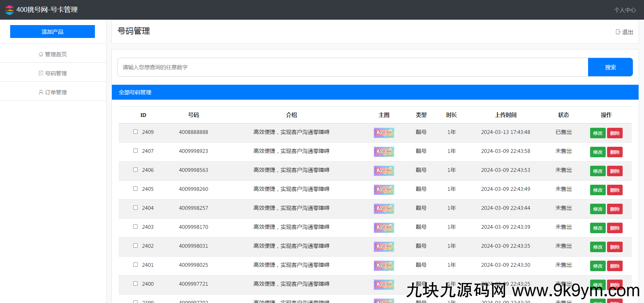Click the blue 搜索 button
The image size is (644, 303).
[x=610, y=67]
